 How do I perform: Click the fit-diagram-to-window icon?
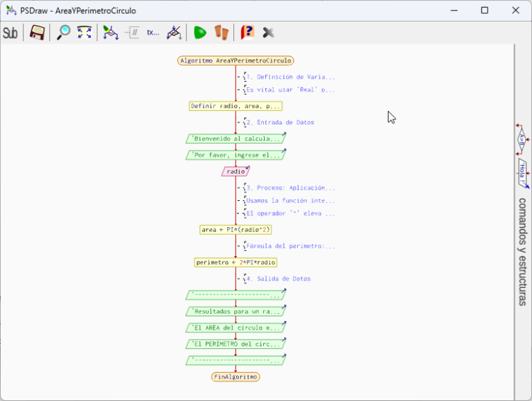coord(85,33)
